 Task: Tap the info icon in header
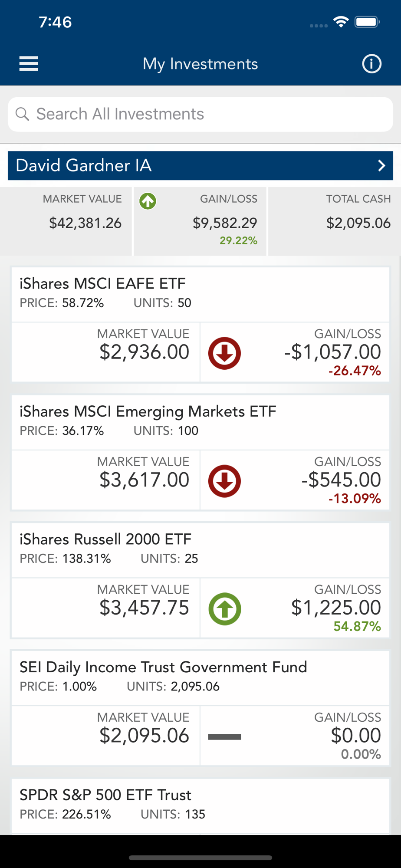[371, 64]
